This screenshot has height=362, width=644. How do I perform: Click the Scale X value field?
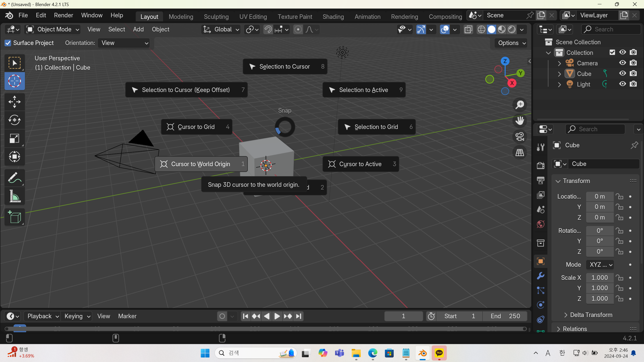(x=599, y=278)
